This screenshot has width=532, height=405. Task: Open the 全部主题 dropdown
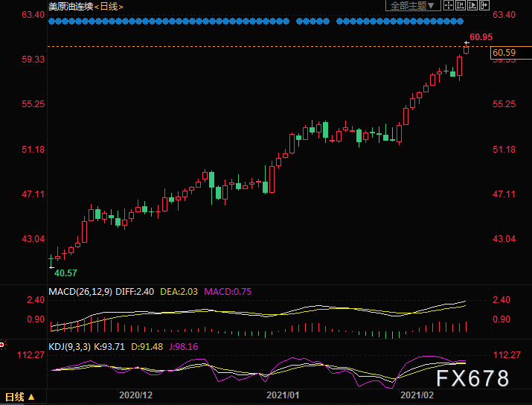[413, 5]
